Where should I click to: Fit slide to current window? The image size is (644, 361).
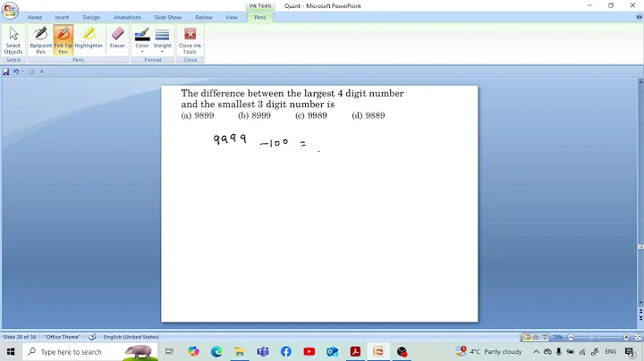pos(638,337)
